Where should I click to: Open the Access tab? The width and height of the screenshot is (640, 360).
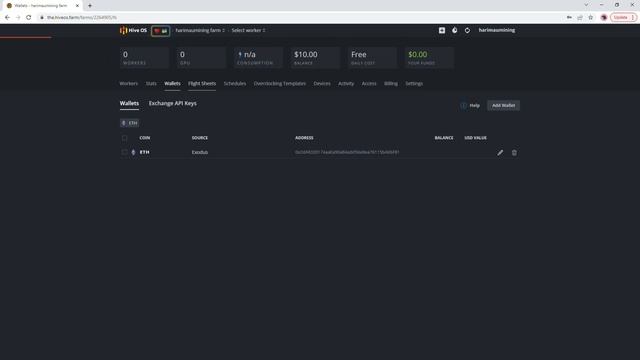tap(369, 84)
